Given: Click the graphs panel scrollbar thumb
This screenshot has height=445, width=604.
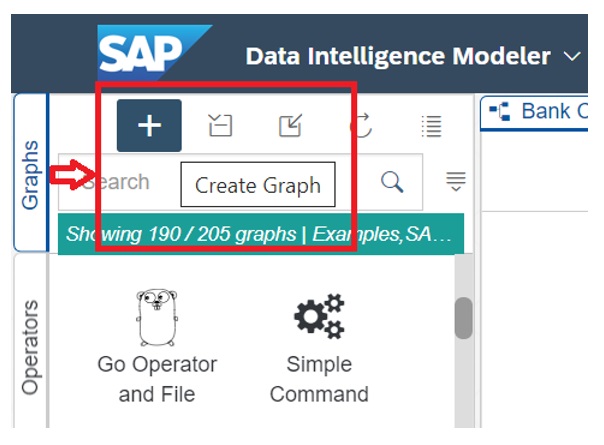Looking at the screenshot, I should click(463, 318).
